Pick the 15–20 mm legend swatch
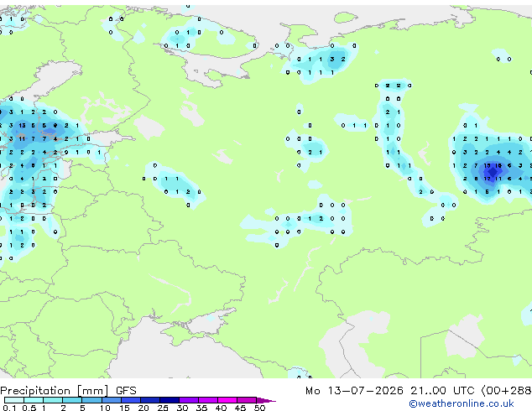Image resolution: width=532 pixels, height=411 pixels. tap(131, 400)
